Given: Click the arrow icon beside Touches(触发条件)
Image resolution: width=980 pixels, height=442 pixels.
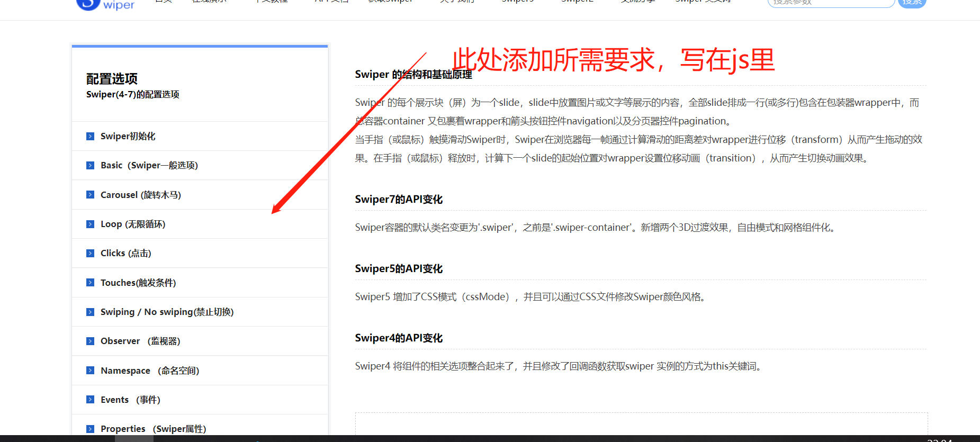Looking at the screenshot, I should tap(90, 283).
